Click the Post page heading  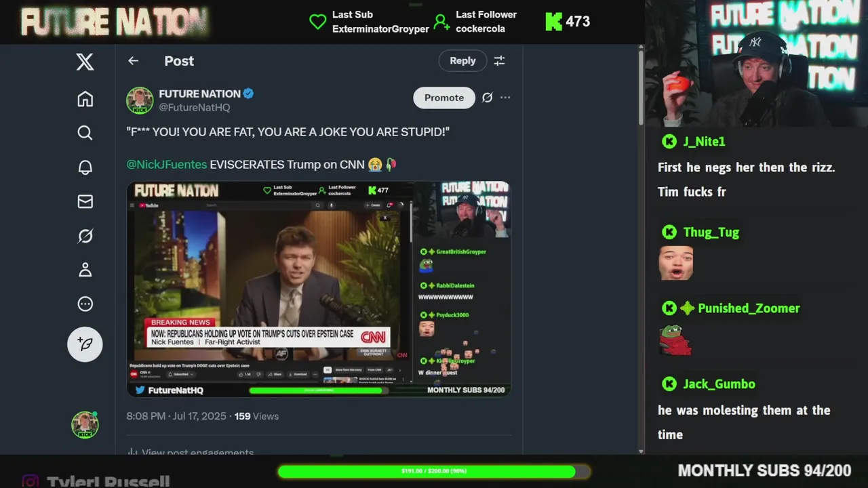pyautogui.click(x=179, y=61)
